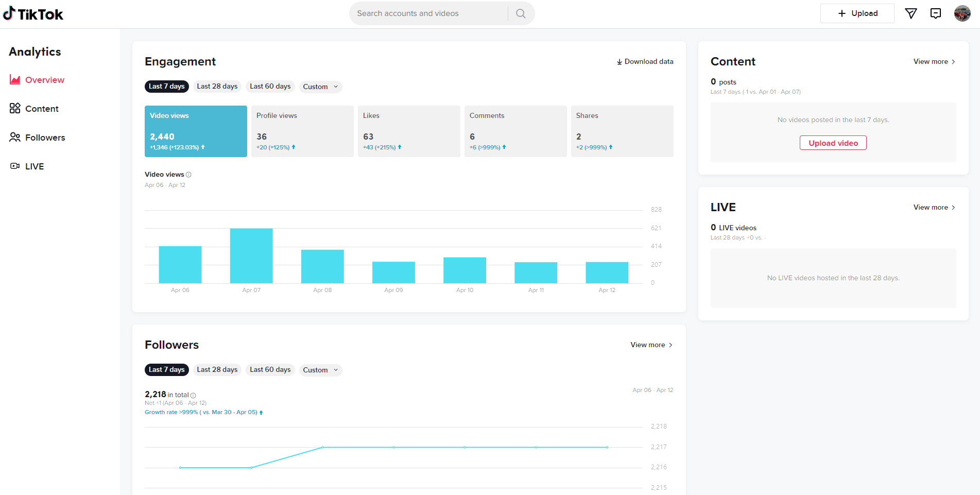Screen dimensions: 980x495
Task: Click View more in the Followers panel
Action: pos(651,345)
